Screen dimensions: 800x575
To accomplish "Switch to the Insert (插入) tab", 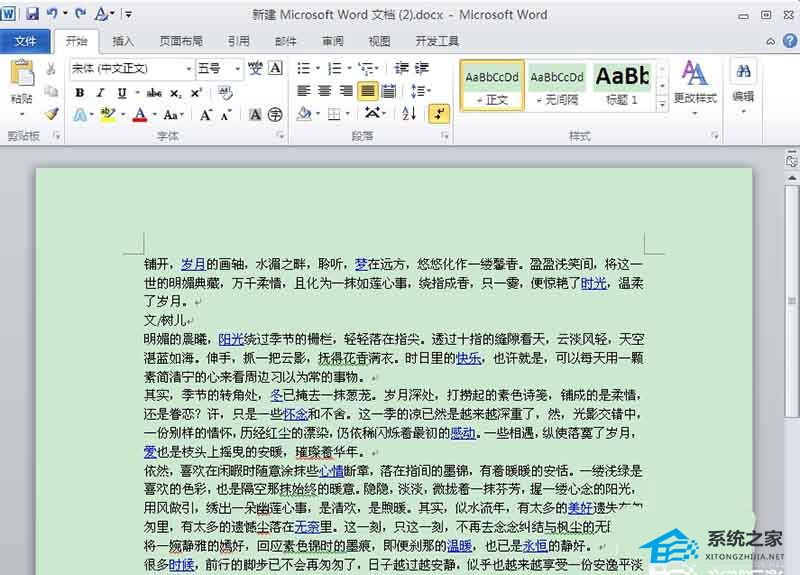I will coord(123,41).
